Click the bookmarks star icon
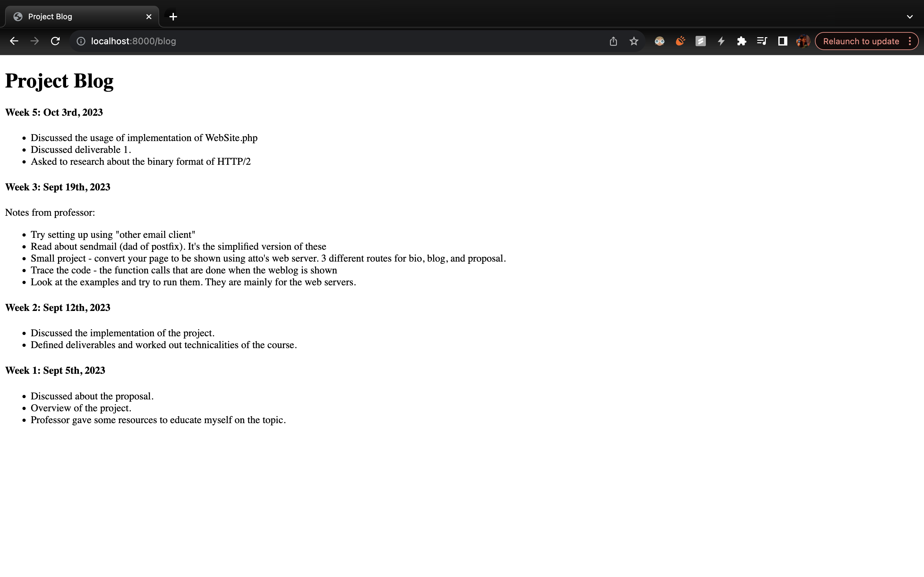The image size is (924, 577). point(633,41)
